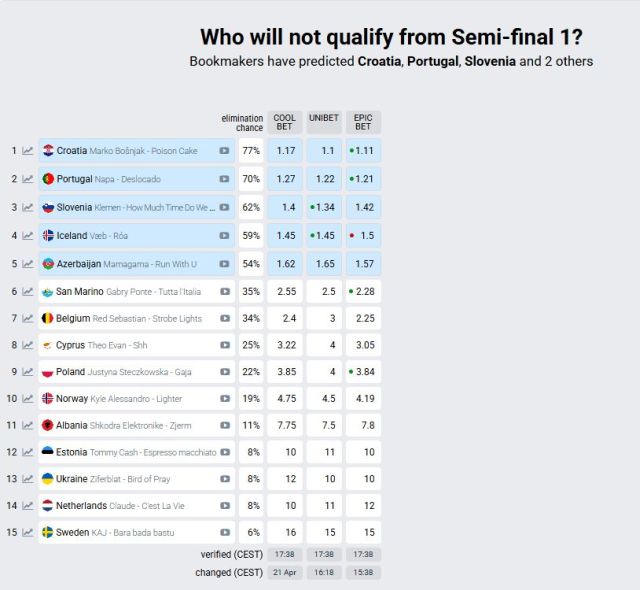Click the UNIBET column header

tap(324, 118)
